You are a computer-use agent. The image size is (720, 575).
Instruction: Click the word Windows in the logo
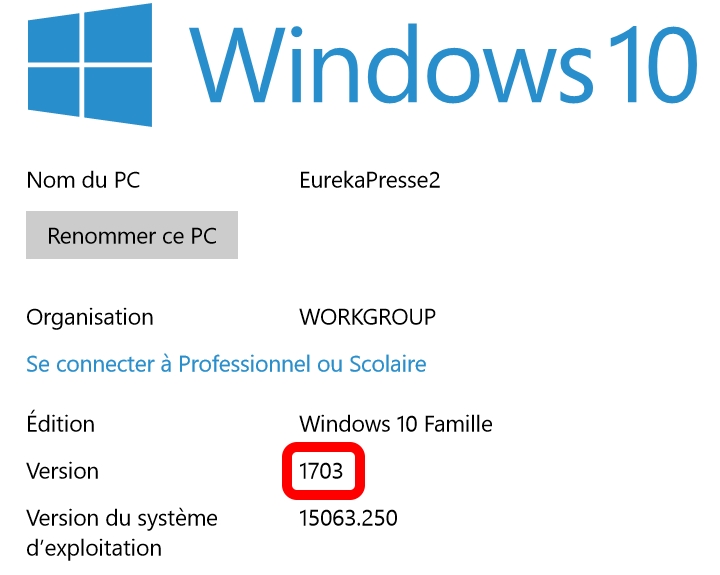(x=391, y=64)
